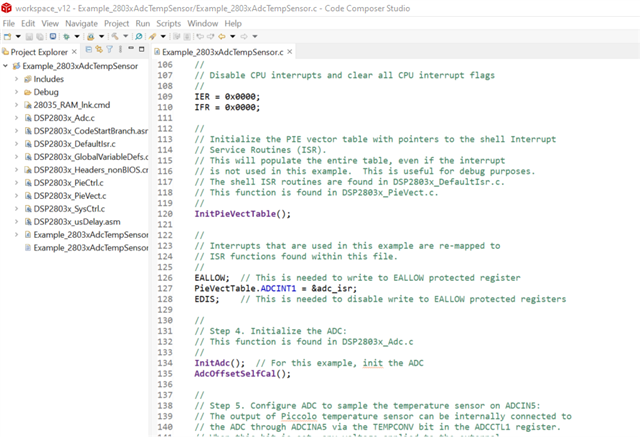Start a debug session with bug icon
Screen dimensions: 640x437
pyautogui.click(x=67, y=36)
